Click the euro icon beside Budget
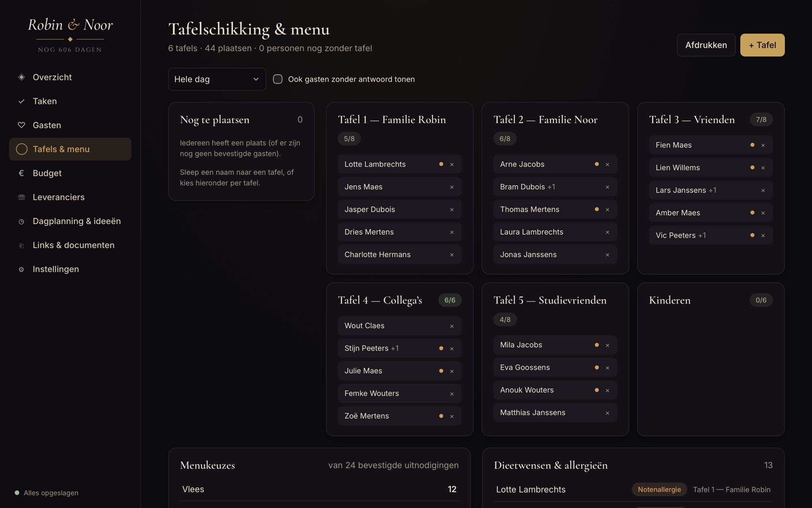Viewport: 812px width, 508px height. [22, 173]
